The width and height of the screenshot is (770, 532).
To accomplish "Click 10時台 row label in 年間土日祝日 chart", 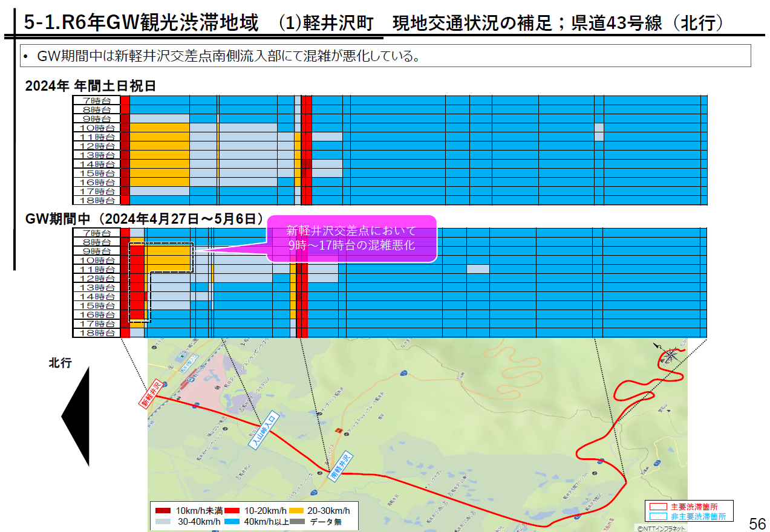I will point(97,128).
